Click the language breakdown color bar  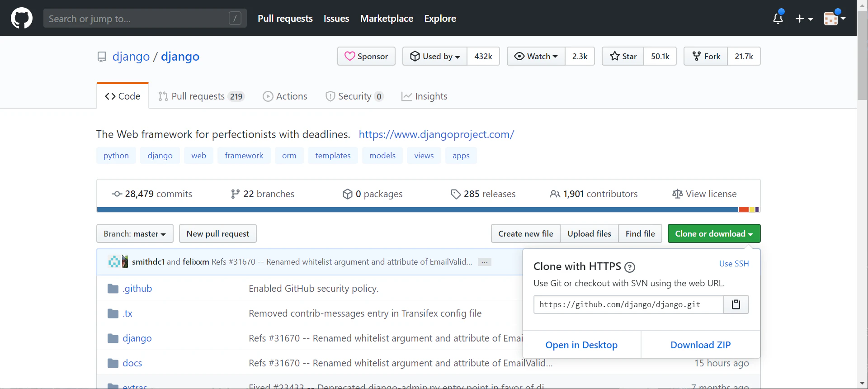point(428,210)
